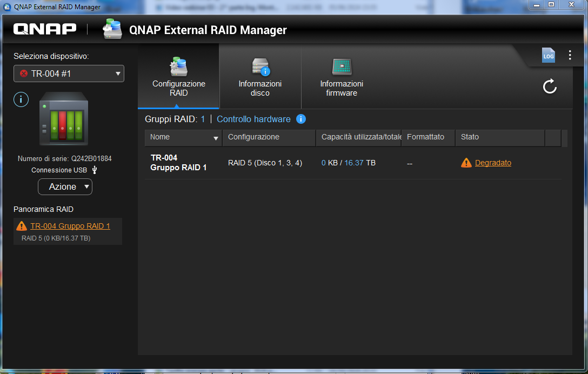Switch to the Configurazione RAID tab
The height and width of the screenshot is (374, 588).
(x=178, y=77)
